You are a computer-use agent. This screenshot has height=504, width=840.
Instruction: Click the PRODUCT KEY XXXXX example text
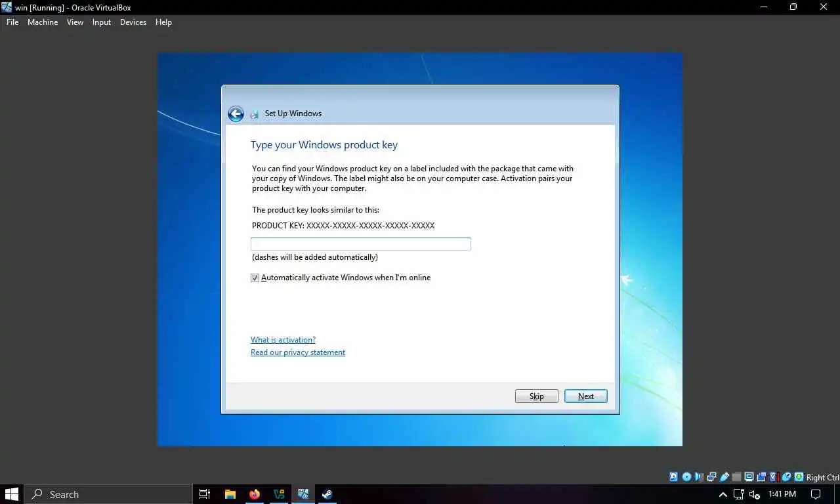pos(343,226)
